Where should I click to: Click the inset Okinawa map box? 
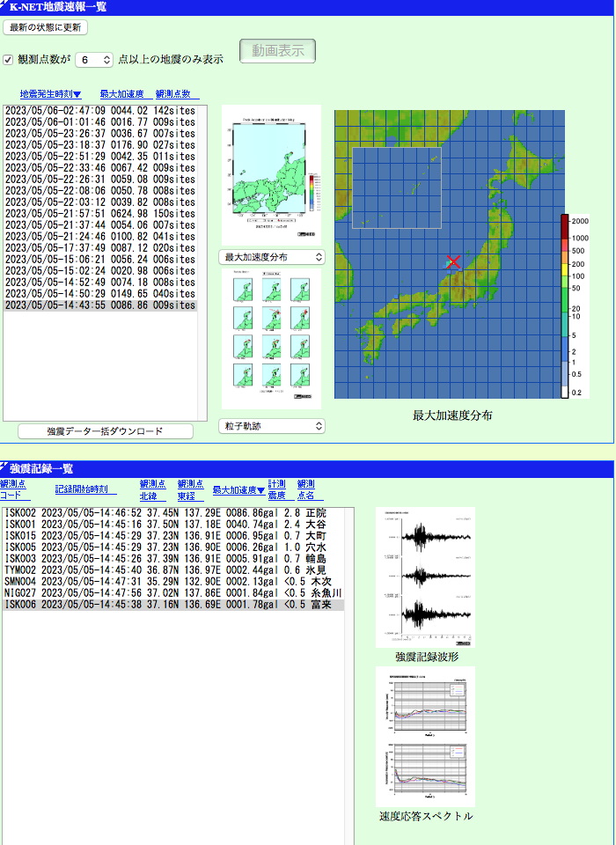pyautogui.click(x=397, y=187)
